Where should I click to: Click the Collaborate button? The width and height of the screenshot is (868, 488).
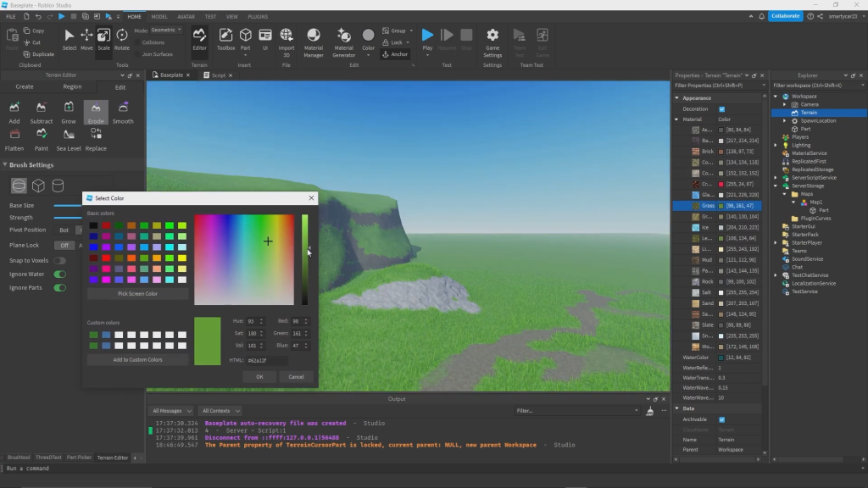(786, 16)
